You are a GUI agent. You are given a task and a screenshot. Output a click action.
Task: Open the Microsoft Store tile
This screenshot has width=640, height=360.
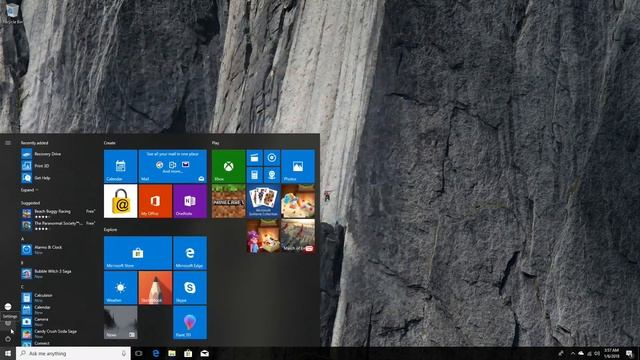pyautogui.click(x=138, y=253)
